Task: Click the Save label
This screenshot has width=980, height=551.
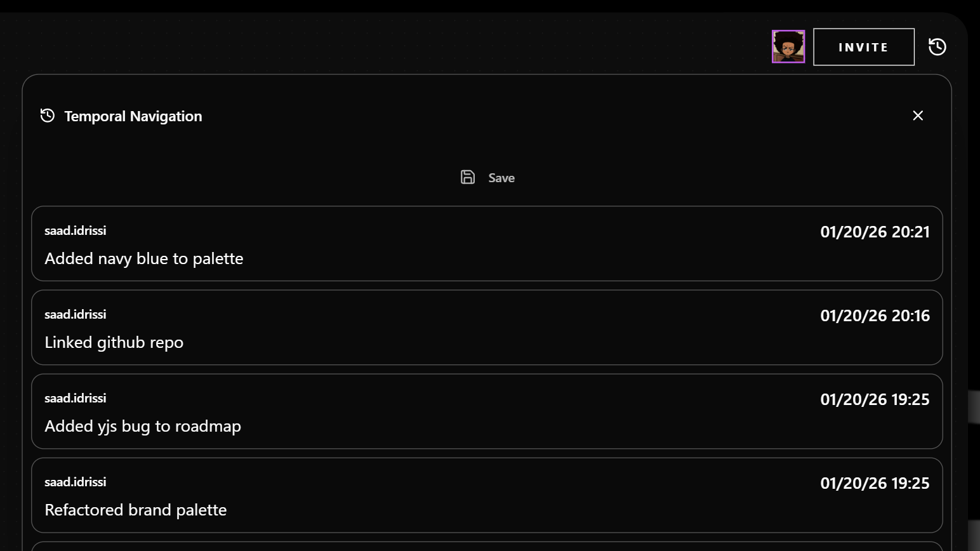Action: (501, 178)
